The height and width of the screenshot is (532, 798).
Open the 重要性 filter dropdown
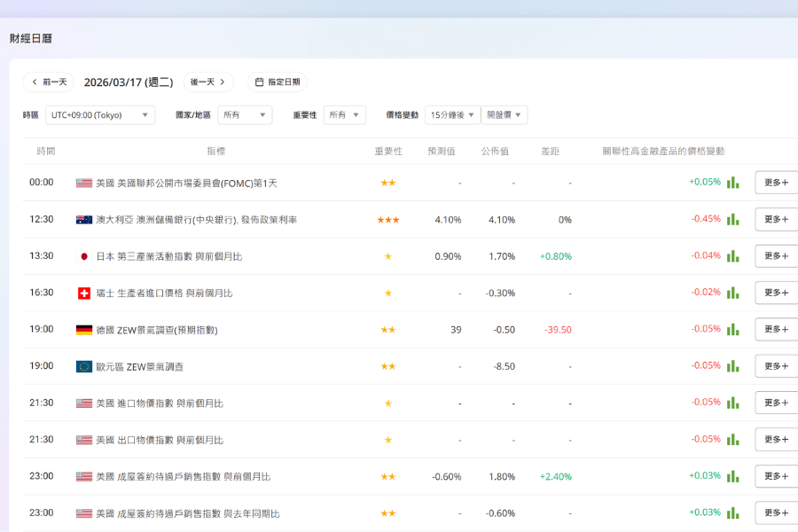coord(345,115)
